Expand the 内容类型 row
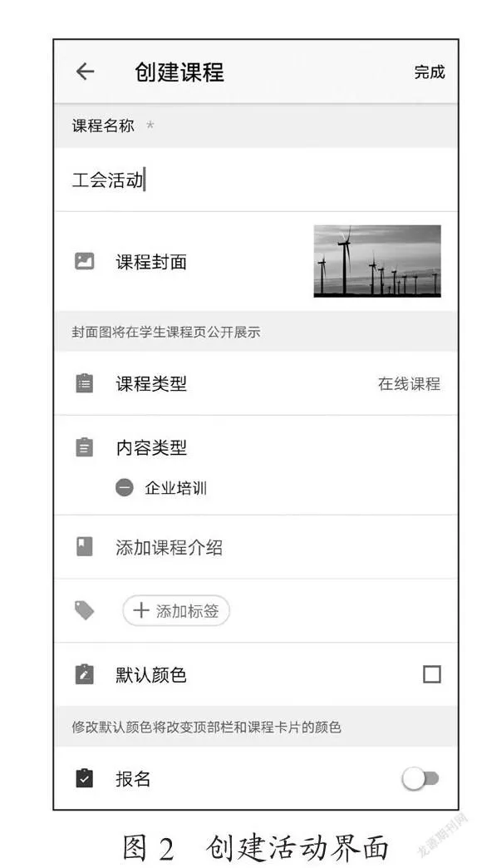This screenshot has width=477, height=868. tap(256, 447)
